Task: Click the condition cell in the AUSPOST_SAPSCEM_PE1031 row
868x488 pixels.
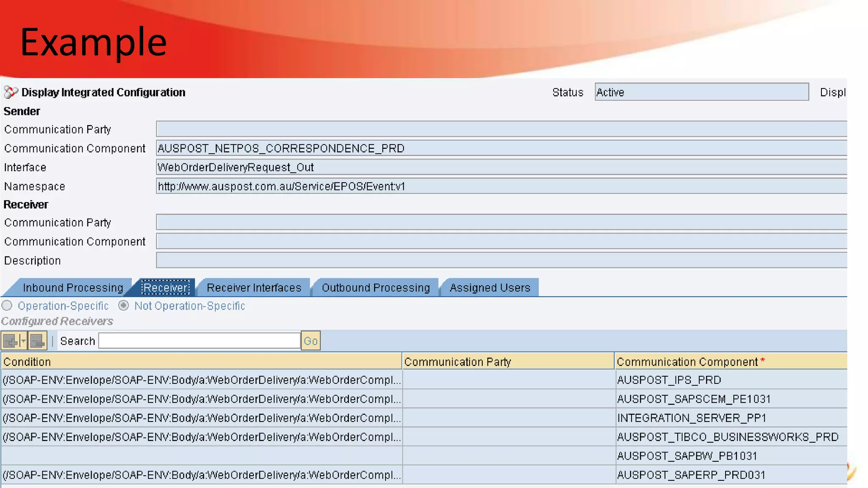Action: coord(201,399)
